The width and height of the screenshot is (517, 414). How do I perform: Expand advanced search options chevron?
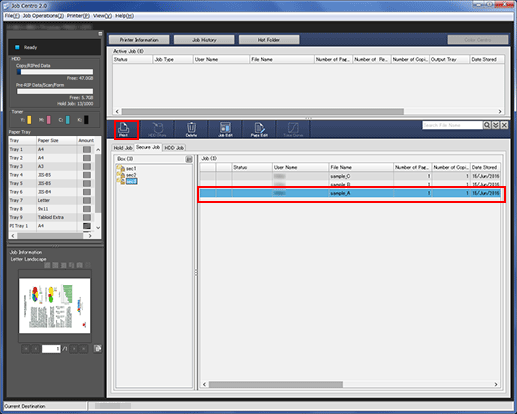point(496,125)
